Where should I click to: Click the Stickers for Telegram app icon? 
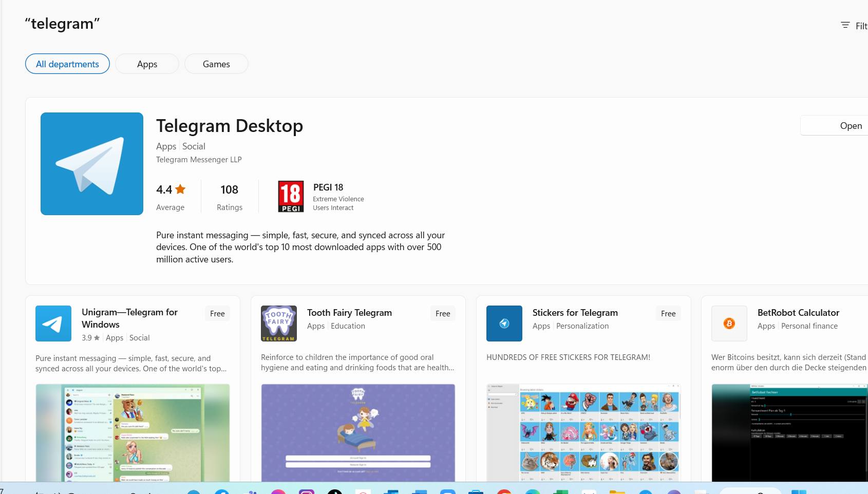504,324
